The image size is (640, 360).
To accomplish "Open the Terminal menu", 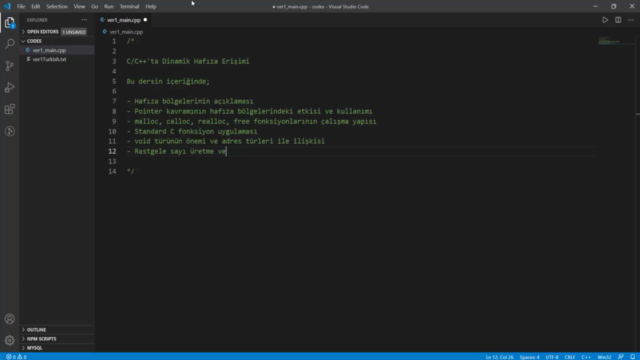I will pyautogui.click(x=129, y=7).
